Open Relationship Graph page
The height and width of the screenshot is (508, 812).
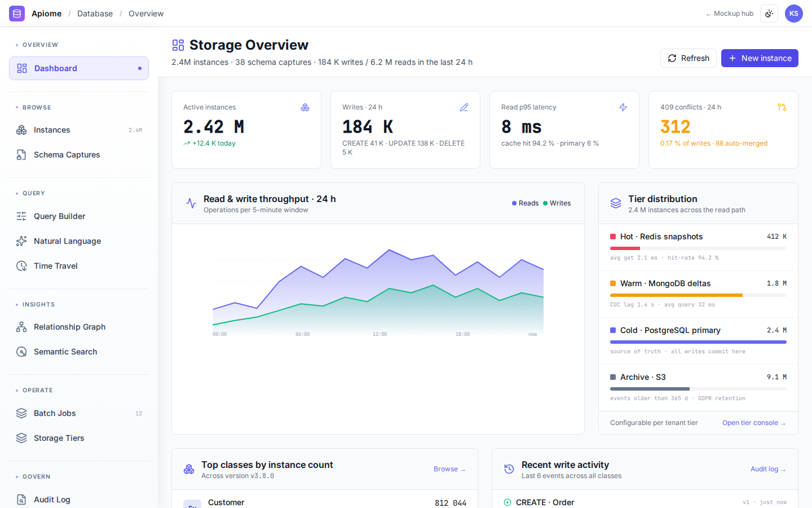79,327
